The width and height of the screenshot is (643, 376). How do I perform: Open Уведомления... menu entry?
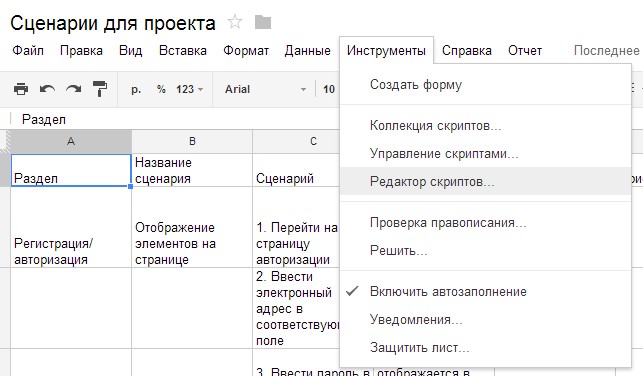tap(486, 319)
